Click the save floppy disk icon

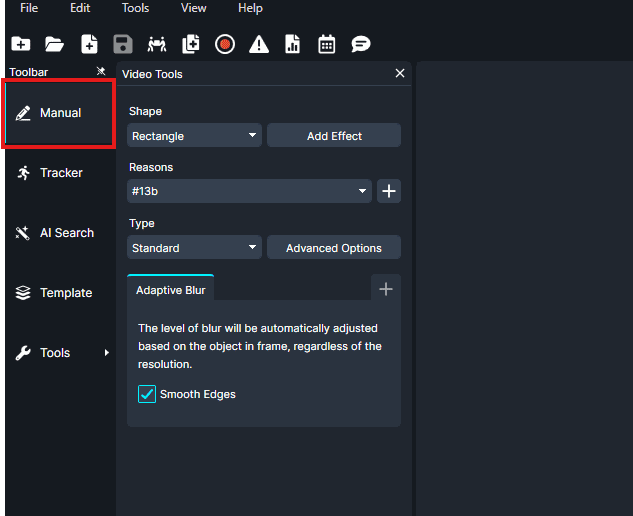coord(123,44)
